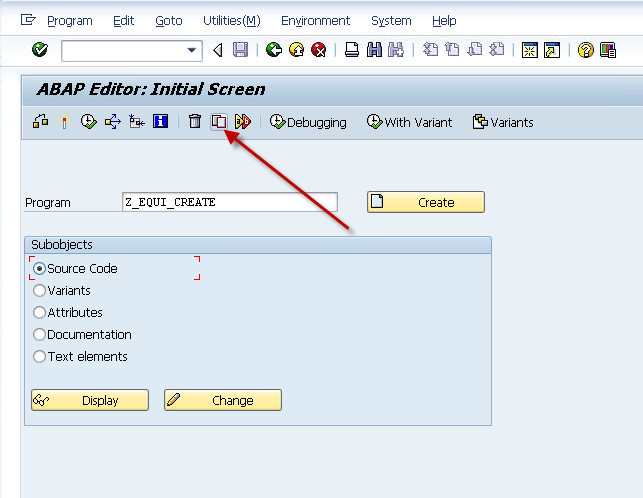Click the Last Page icon
This screenshot has height=498, width=643.
pos(497,50)
